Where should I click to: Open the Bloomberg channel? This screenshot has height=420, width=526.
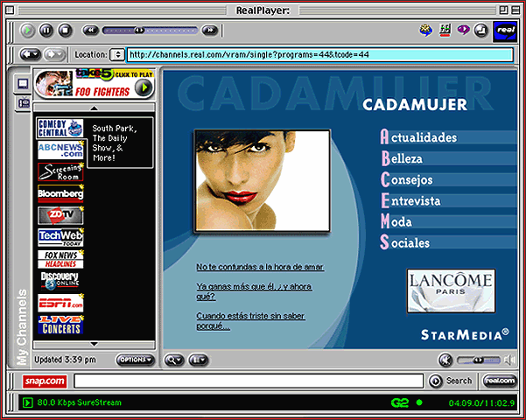(60, 194)
